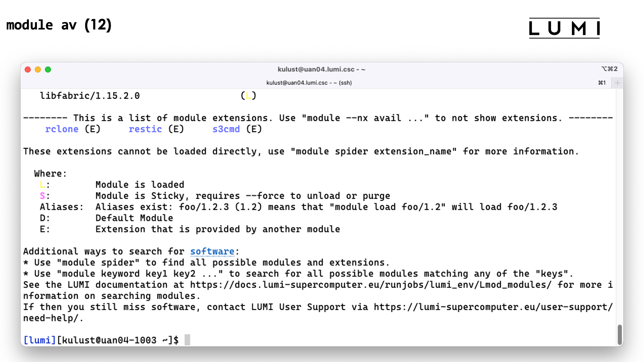Click the Where: heading
The image size is (644, 362).
click(x=51, y=174)
